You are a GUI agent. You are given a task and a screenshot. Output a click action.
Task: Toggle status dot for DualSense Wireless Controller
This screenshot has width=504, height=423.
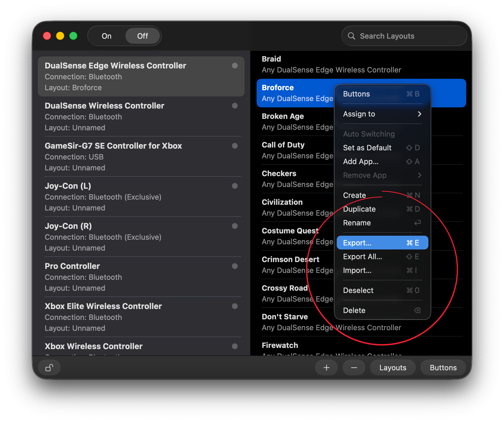[235, 106]
